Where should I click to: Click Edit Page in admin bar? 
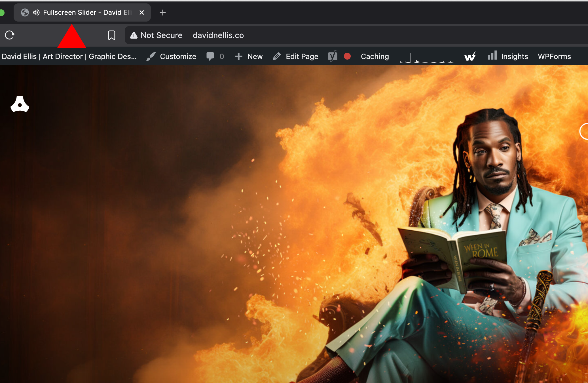[x=296, y=56]
